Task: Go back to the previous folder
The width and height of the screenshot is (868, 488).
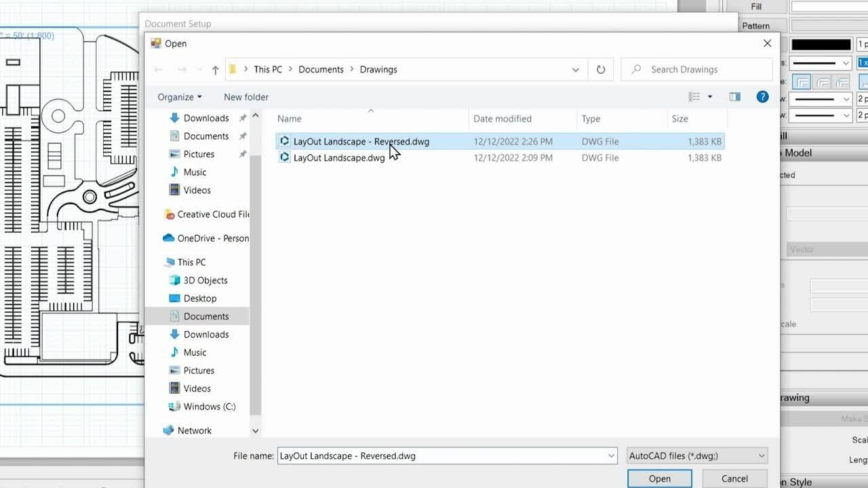Action: [159, 69]
